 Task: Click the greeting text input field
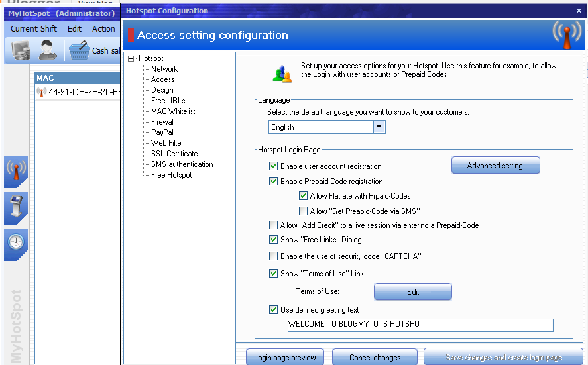click(x=420, y=325)
